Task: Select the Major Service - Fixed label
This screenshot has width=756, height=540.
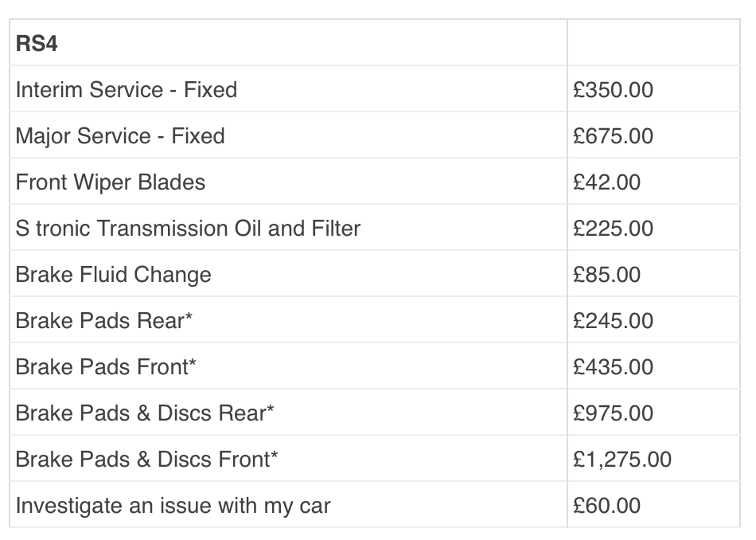Action: pyautogui.click(x=120, y=135)
